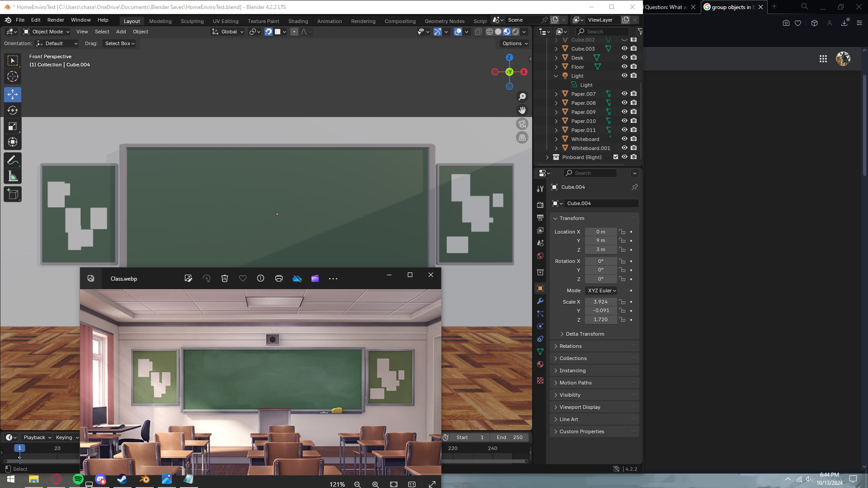Collapse the Light object in the outliner
Image resolution: width=868 pixels, height=488 pixels.
click(556, 75)
